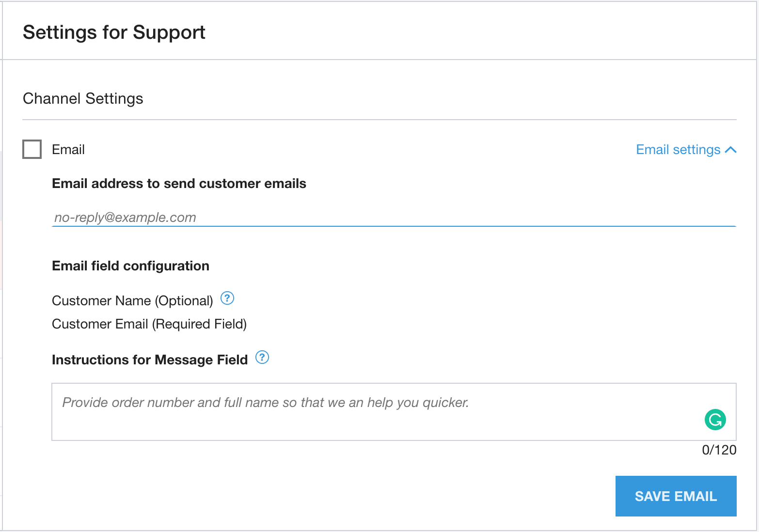This screenshot has height=532, width=759.
Task: Select the Customer Name (Optional) text
Action: [132, 301]
